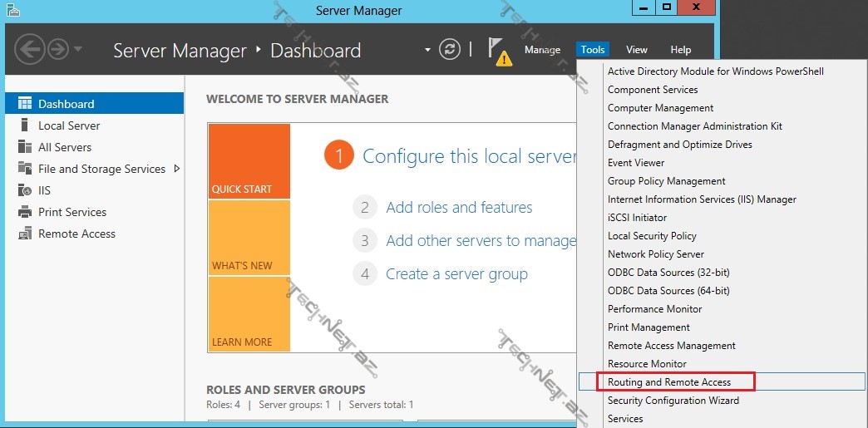Click Create a server group link
The image size is (868, 428).
coord(456,274)
